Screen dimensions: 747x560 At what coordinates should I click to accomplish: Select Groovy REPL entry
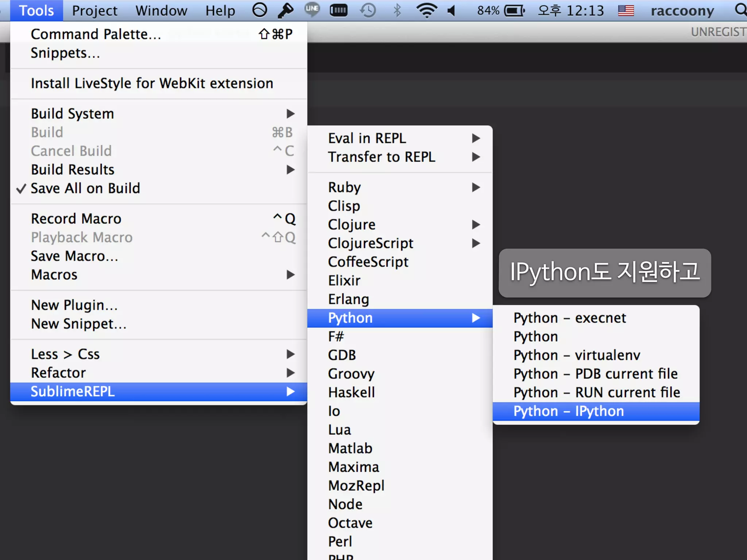coord(400,374)
